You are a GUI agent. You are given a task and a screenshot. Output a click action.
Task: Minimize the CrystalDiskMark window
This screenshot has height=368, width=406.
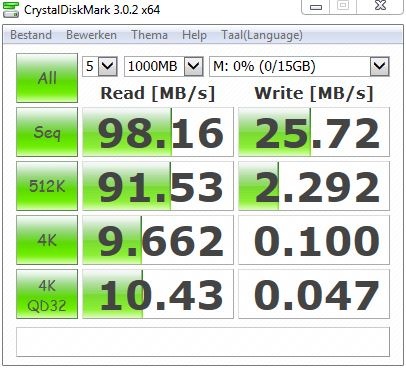[x=316, y=7]
